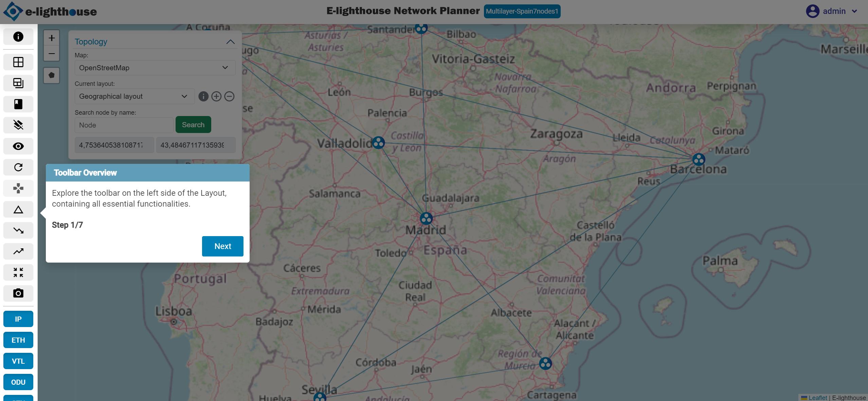Image resolution: width=868 pixels, height=401 pixels.
Task: Click the info icon in left toolbar
Action: click(x=18, y=37)
